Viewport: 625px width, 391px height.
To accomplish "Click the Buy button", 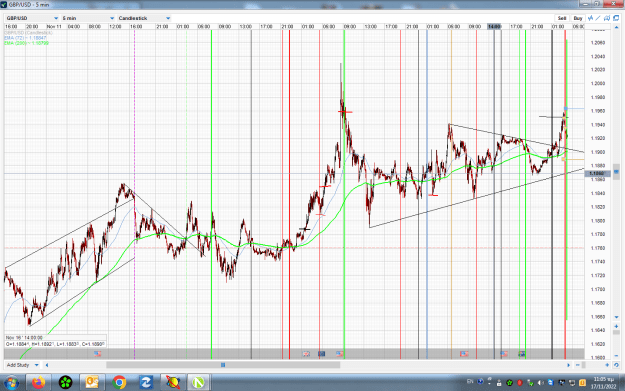I will (578, 18).
